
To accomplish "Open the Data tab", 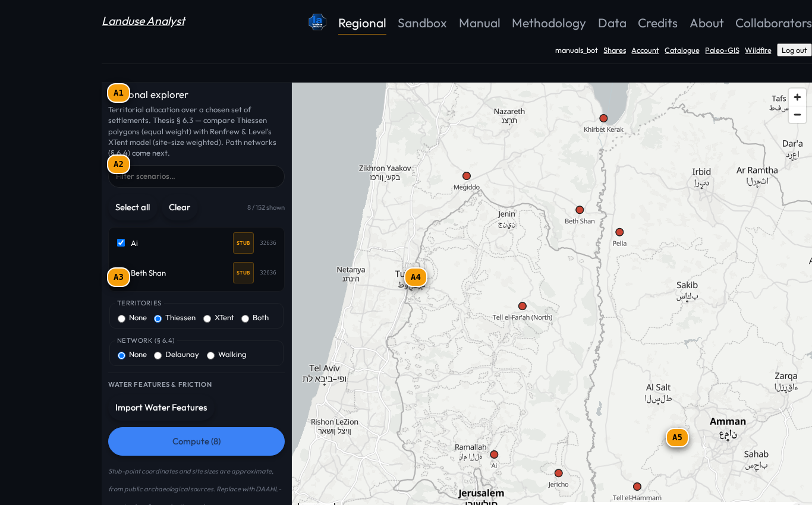I will pyautogui.click(x=612, y=23).
